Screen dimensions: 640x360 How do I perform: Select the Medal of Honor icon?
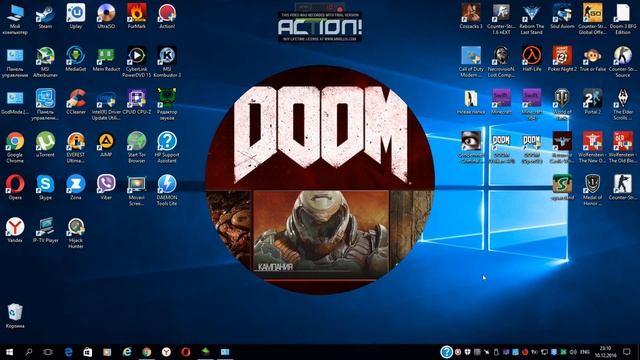pos(592,191)
